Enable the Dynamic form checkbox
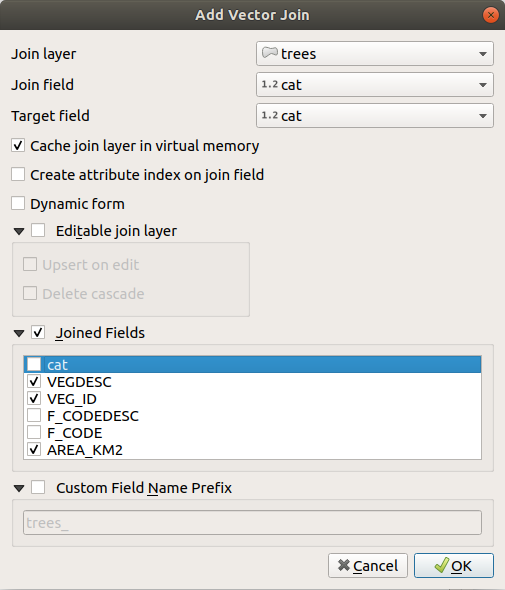Screen dimensions: 505x590 [x=18, y=204]
